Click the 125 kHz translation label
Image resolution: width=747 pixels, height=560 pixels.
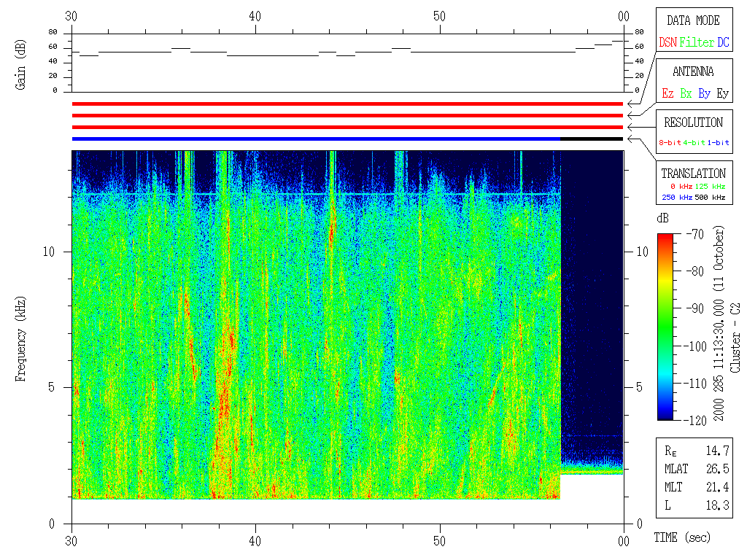pos(711,187)
